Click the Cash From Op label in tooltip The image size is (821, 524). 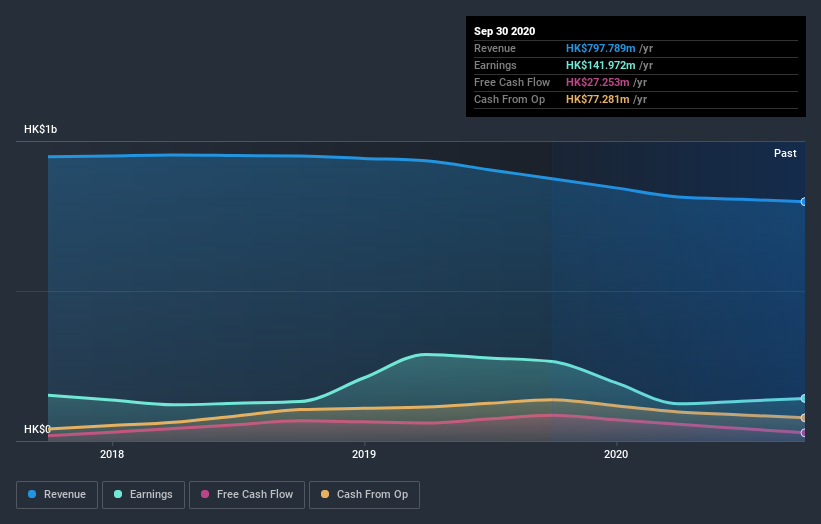509,99
